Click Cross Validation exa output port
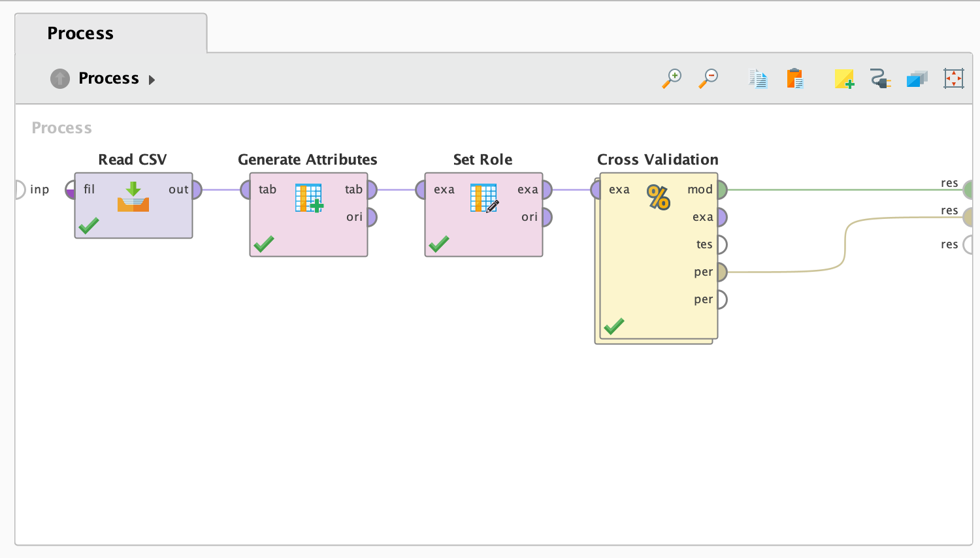This screenshot has width=980, height=558. 722,218
